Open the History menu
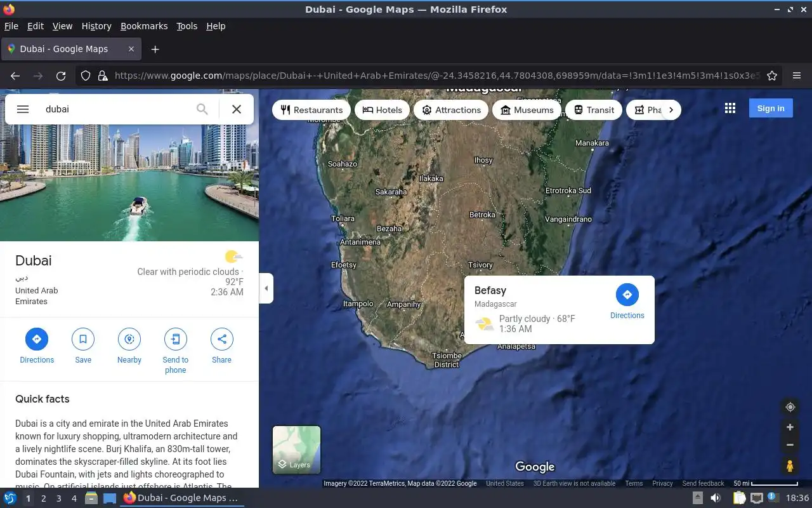 96,26
